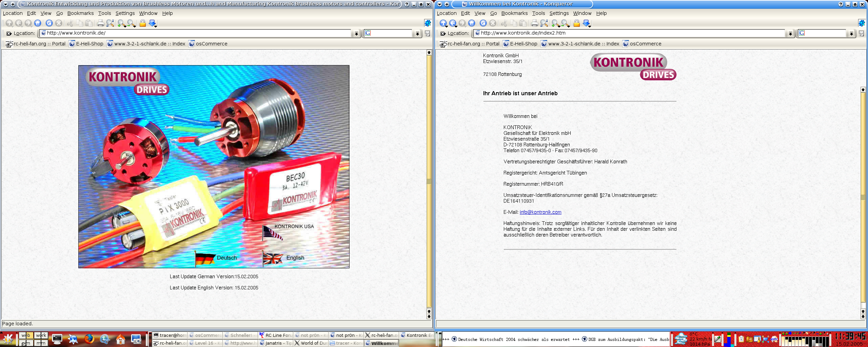Click right Konqueror vertical scrollbar thumb
Image resolution: width=868 pixels, height=347 pixels.
863,197
